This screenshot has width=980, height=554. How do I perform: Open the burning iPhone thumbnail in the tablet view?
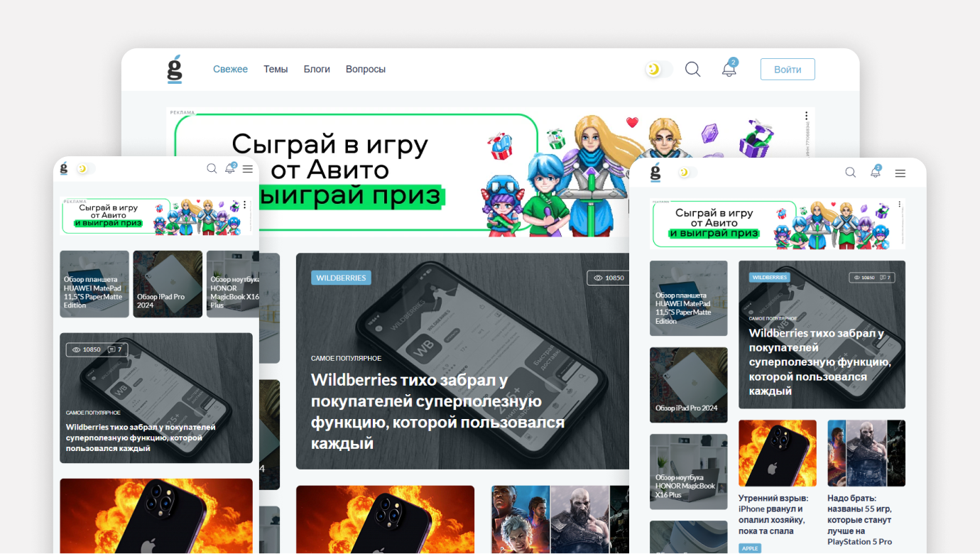point(778,453)
